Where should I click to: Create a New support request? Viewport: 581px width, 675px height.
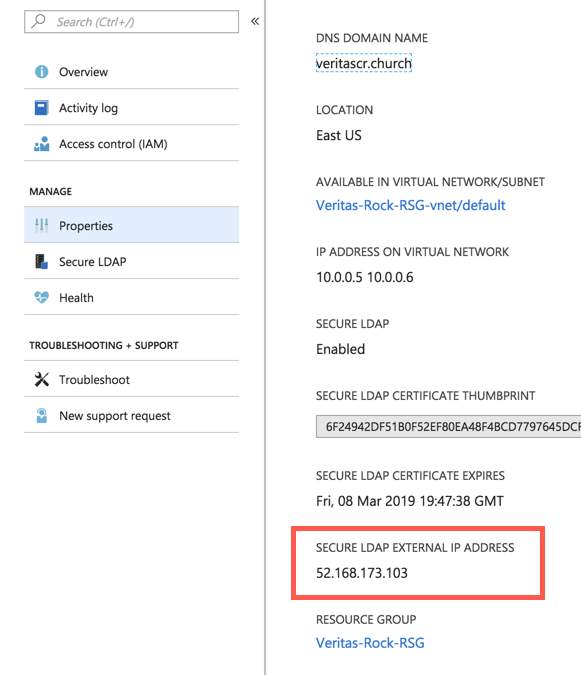[x=131, y=415]
